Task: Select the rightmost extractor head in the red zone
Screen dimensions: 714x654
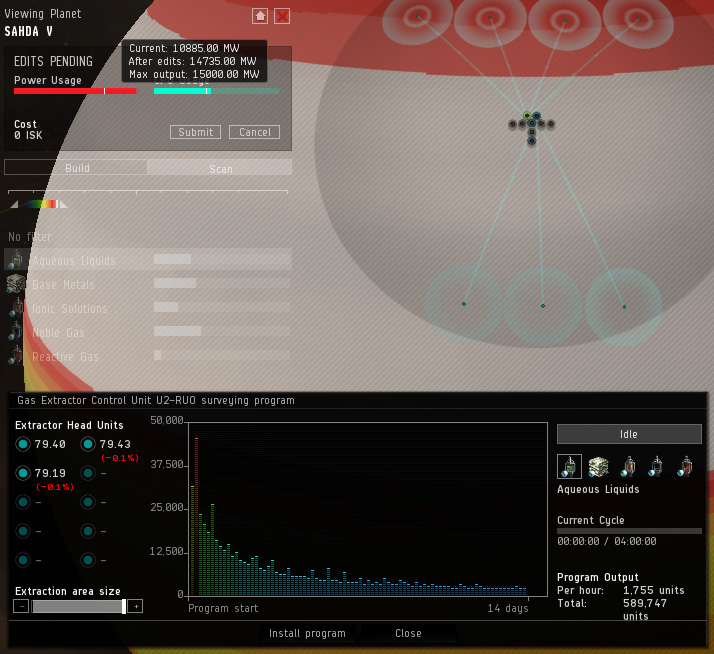Action: (638, 19)
